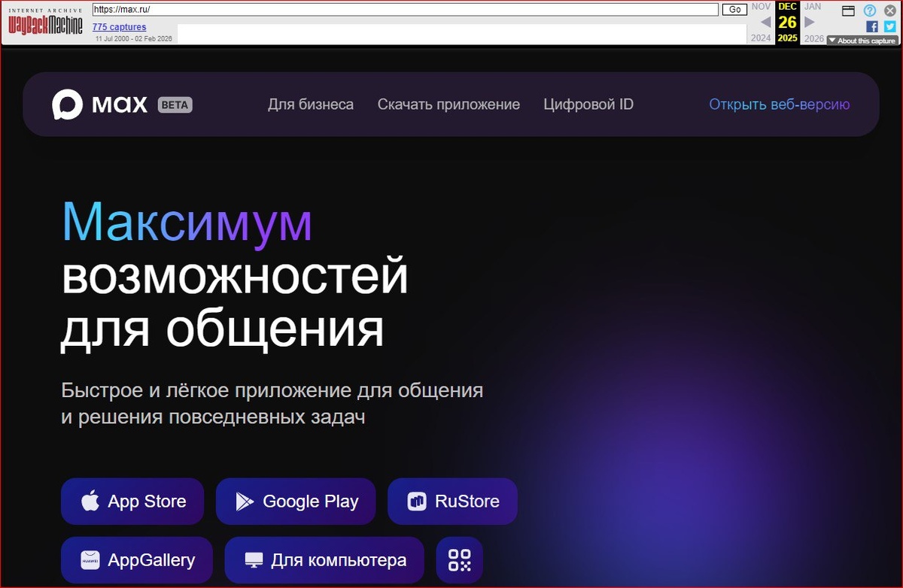Click the Максимум headline text
The width and height of the screenshot is (903, 588).
point(187,222)
